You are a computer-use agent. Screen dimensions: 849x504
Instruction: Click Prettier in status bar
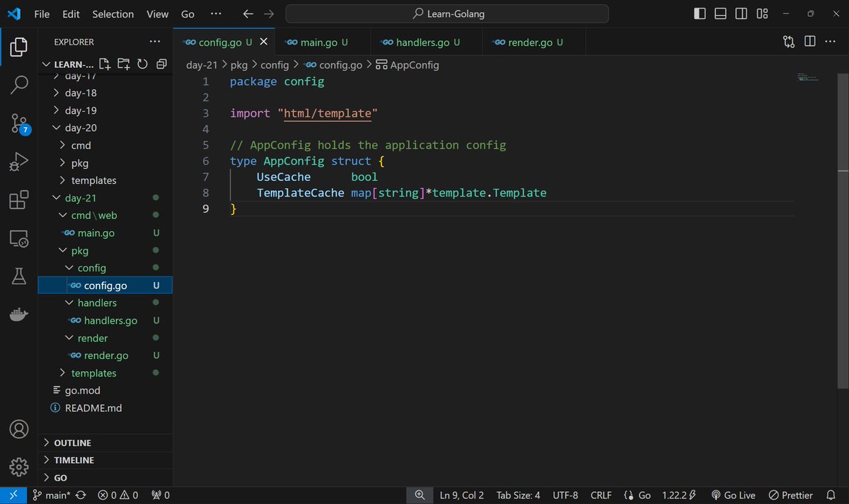pos(790,496)
